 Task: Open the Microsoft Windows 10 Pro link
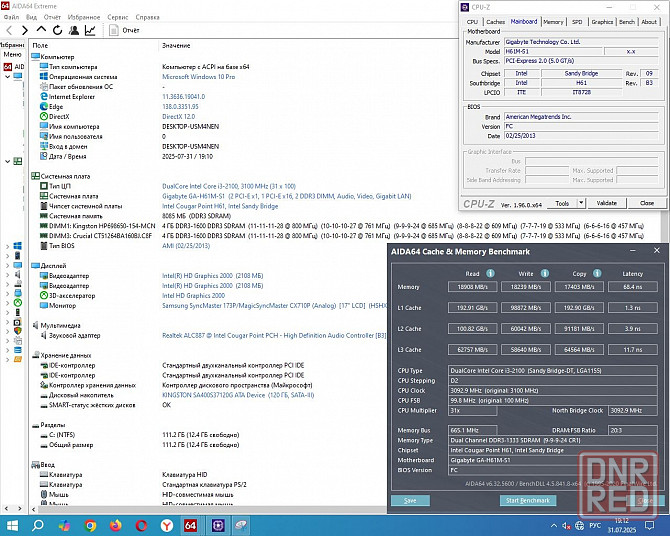[198, 77]
